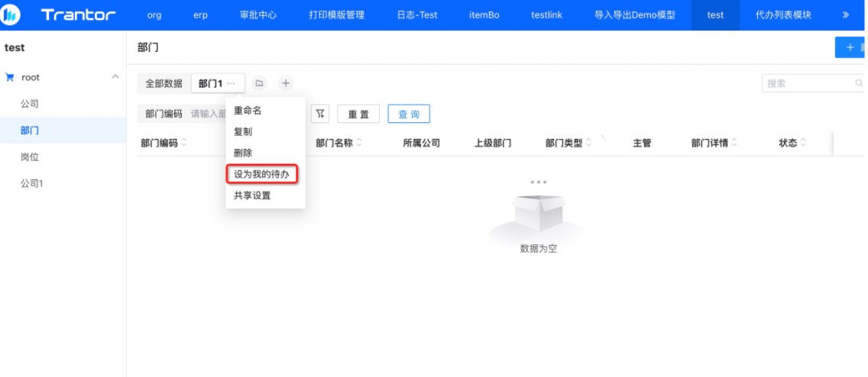Image resolution: width=868 pixels, height=377 pixels.
Task: Open 日志-Test module tab
Action: click(417, 15)
